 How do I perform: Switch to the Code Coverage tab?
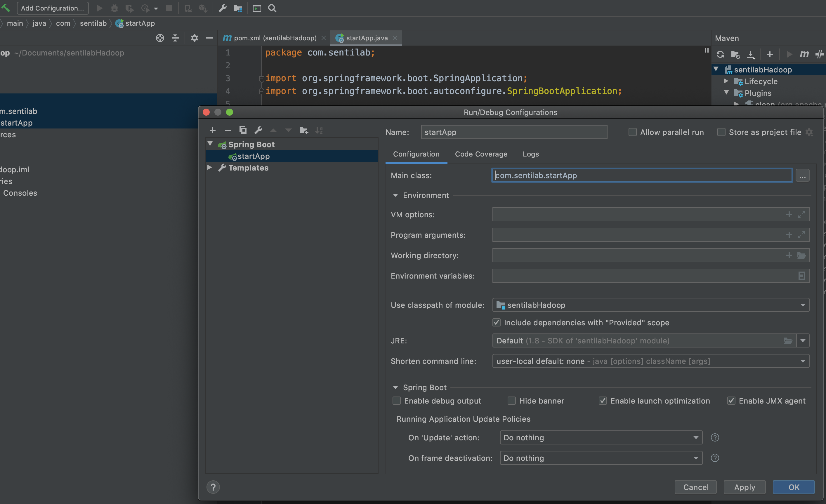click(481, 154)
